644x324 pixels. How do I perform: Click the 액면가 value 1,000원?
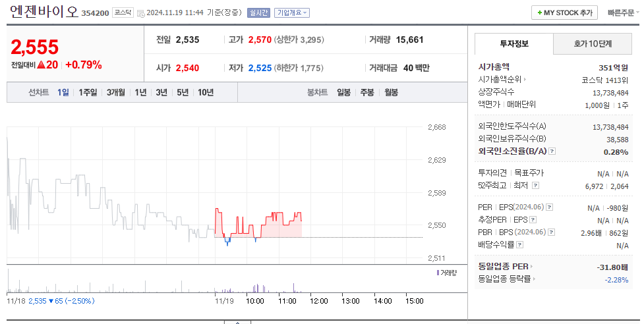point(597,105)
